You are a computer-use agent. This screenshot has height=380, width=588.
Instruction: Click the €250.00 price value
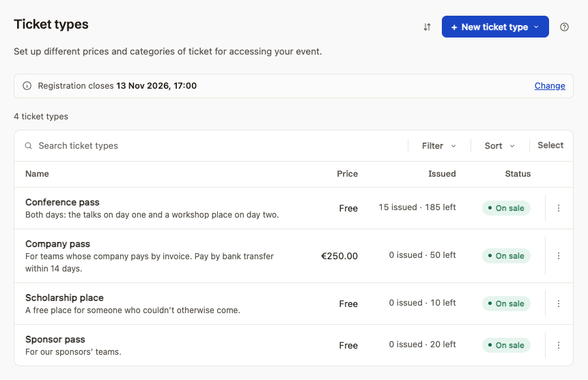(339, 256)
